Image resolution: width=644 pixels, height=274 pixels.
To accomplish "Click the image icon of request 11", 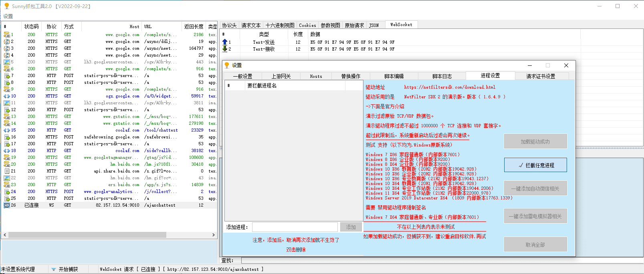I will [6, 103].
